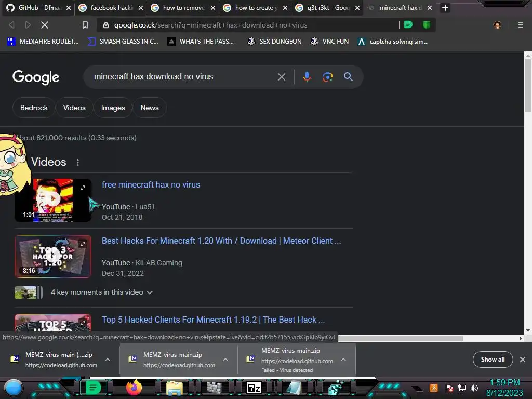The height and width of the screenshot is (399, 532).
Task: Filter results by Images
Action: [x=113, y=108]
